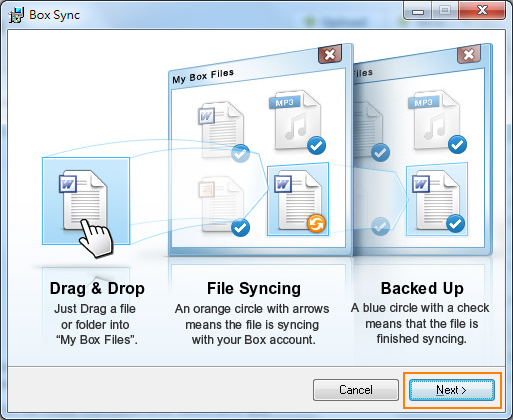The width and height of the screenshot is (513, 420).
Task: Click the Word document with pointing hand cursor
Action: [86, 201]
